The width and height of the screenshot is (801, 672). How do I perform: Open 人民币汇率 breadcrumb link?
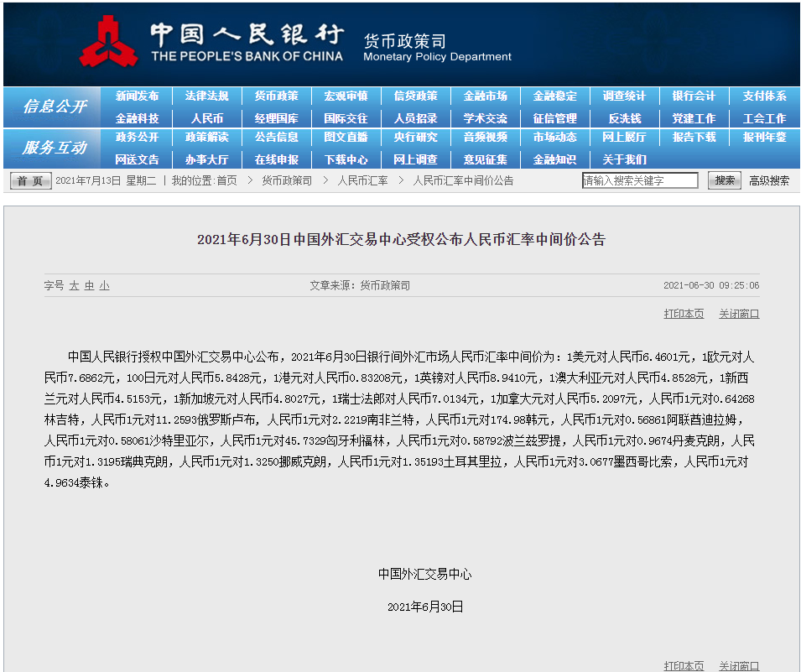[x=362, y=181]
